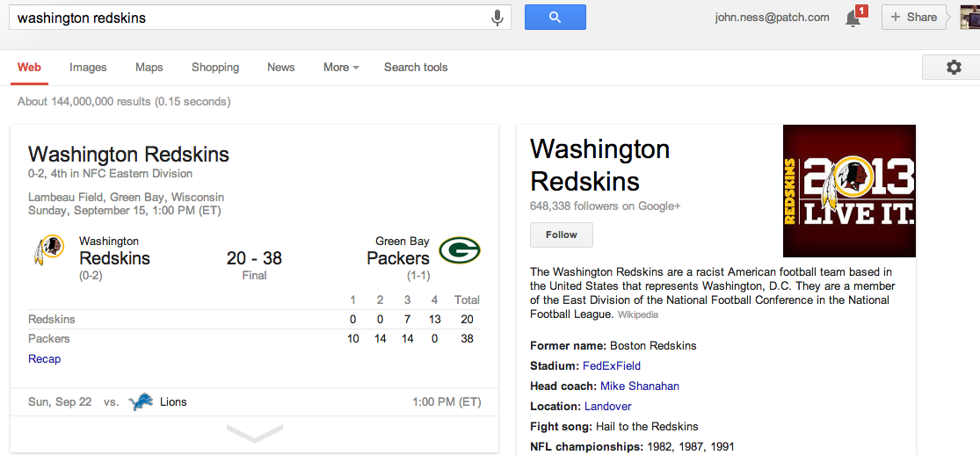Click the Former name: Boston Redskins text
Image resolution: width=980 pixels, height=455 pixels.
point(613,345)
